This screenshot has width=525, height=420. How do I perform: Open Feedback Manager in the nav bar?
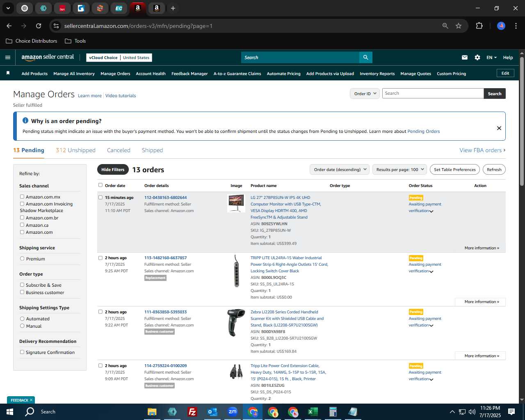tap(189, 74)
